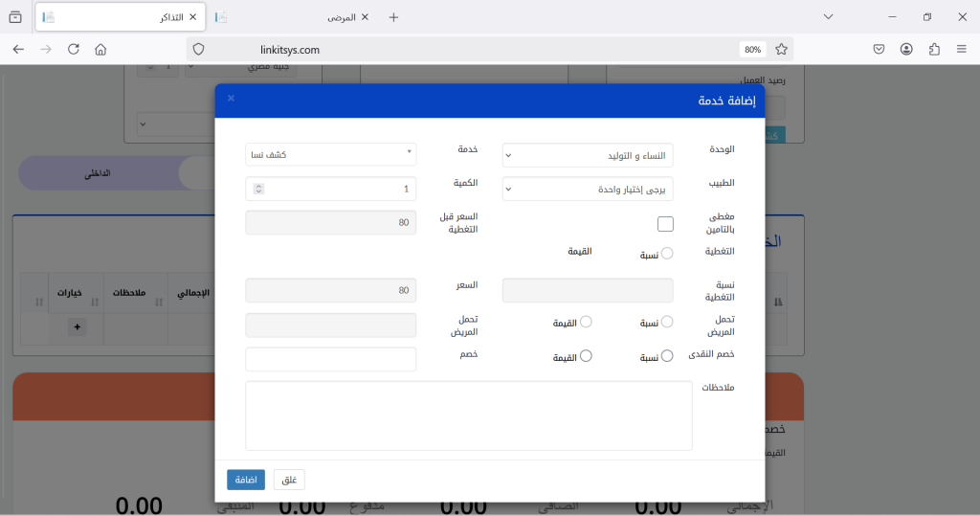Viewport: 980px width, 516px height.
Task: Check the مغطى بالتامين checkbox
Action: coord(665,224)
